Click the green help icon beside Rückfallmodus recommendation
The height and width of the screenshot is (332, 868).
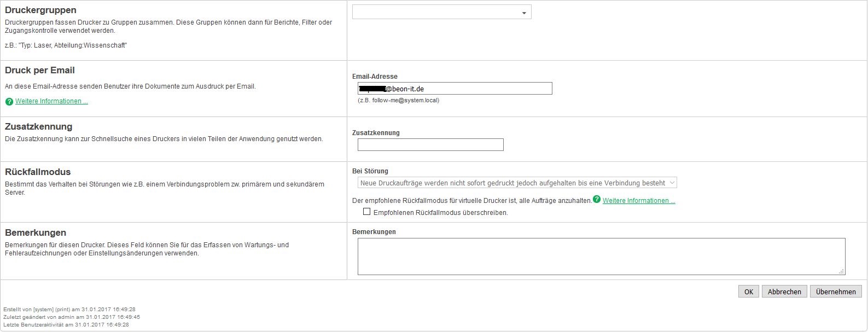[x=597, y=200]
